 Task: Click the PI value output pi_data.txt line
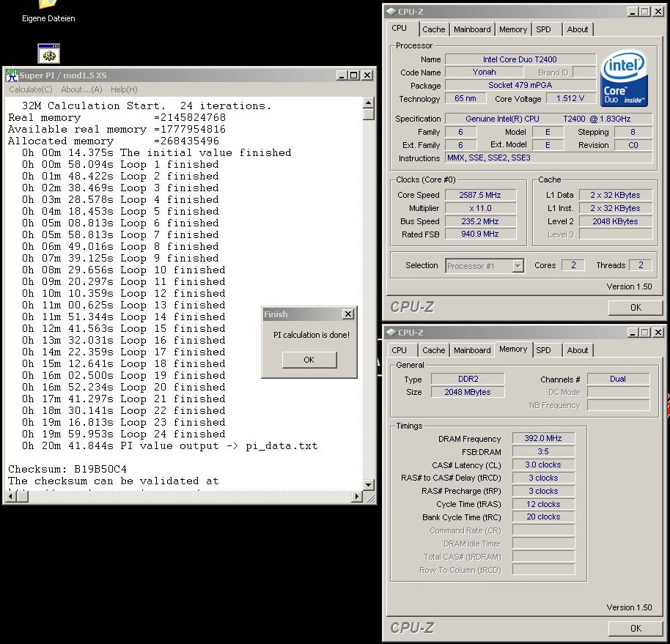point(169,446)
